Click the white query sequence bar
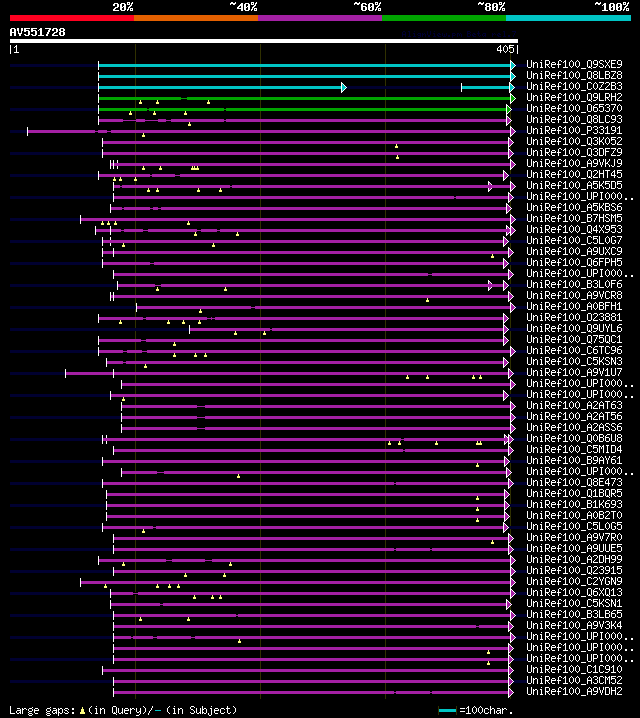Viewport: 640px width, 718px height. pos(264,41)
